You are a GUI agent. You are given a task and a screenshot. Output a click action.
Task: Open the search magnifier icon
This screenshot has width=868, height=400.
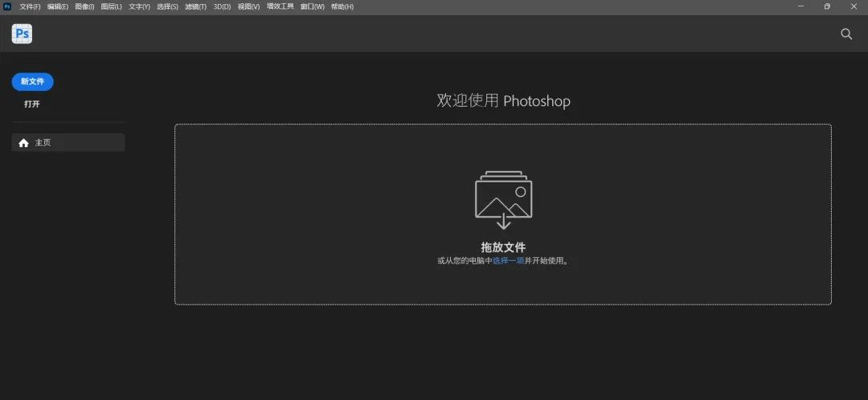[x=846, y=34]
